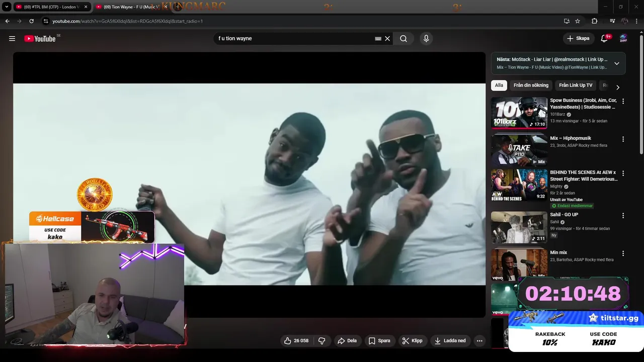The height and width of the screenshot is (362, 644).
Task: Open the Sahil - GO UP video
Action: [x=564, y=215]
